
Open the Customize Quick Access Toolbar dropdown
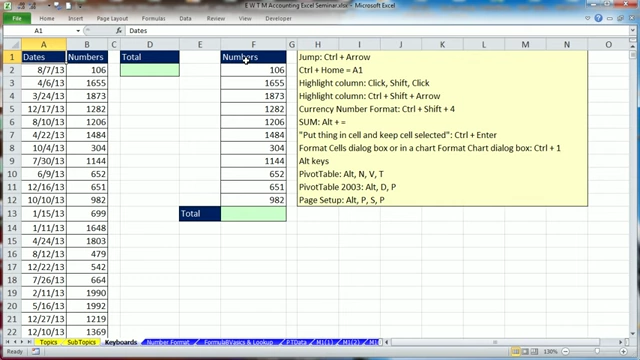(x=80, y=6)
